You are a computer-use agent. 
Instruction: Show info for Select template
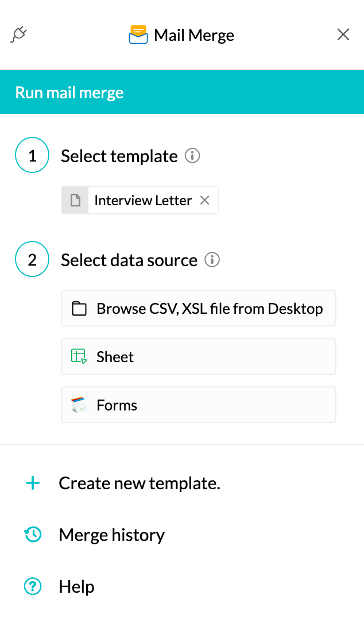(x=192, y=156)
